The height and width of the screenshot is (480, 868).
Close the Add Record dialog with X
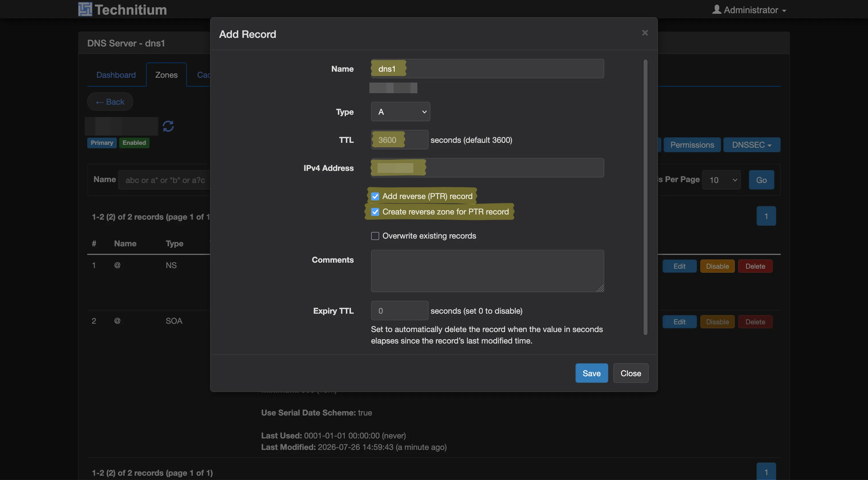(645, 33)
